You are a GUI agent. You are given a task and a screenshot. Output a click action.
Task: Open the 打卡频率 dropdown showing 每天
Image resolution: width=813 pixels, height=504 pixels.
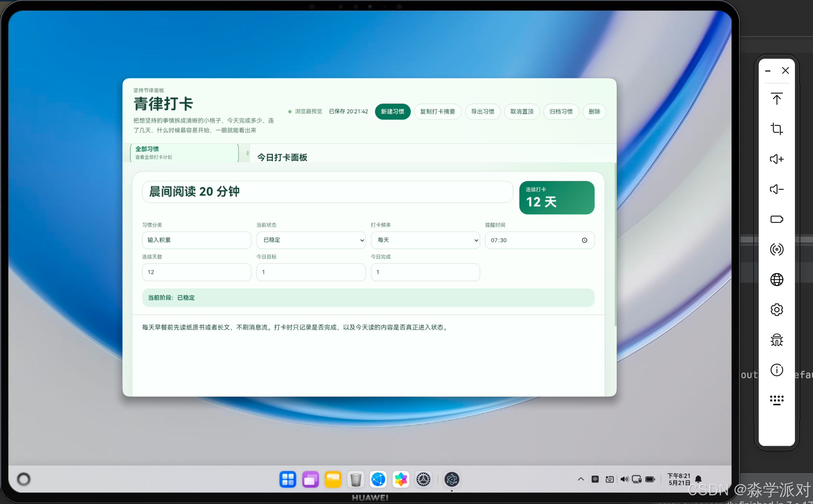[x=425, y=240]
